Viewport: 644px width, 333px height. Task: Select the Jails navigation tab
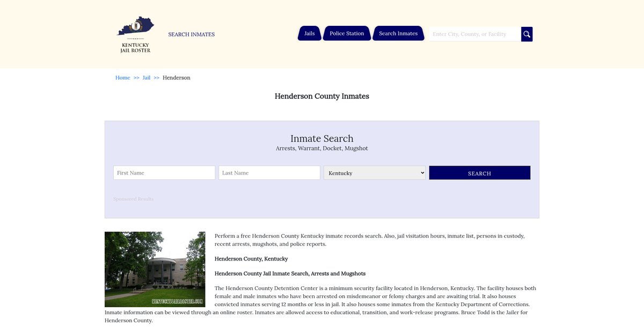click(x=310, y=33)
